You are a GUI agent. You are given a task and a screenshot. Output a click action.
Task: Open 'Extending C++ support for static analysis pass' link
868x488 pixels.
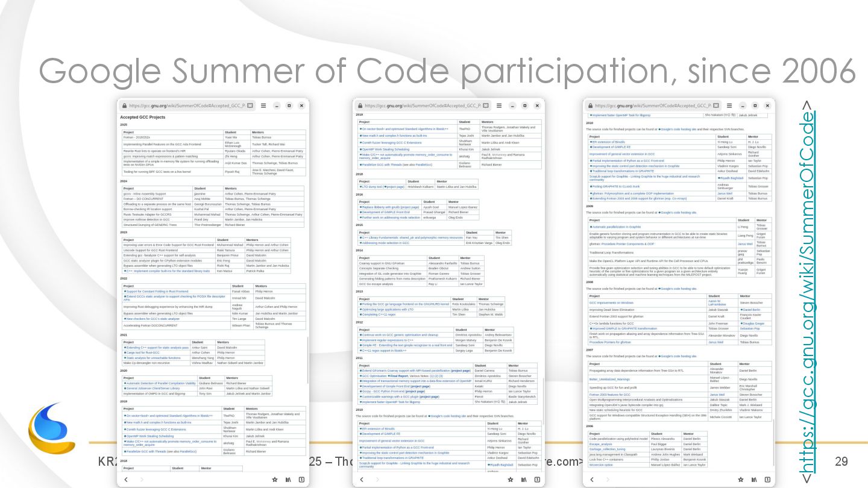pyautogui.click(x=156, y=348)
